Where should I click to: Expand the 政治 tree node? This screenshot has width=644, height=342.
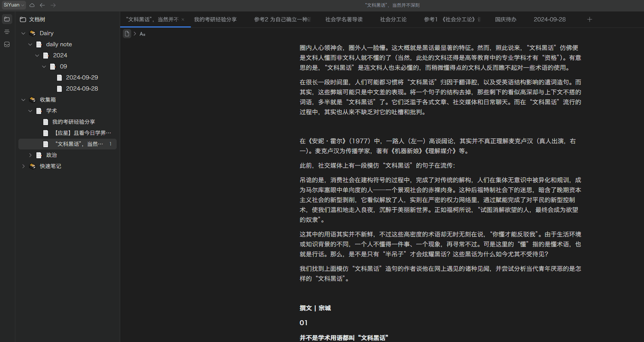point(30,155)
